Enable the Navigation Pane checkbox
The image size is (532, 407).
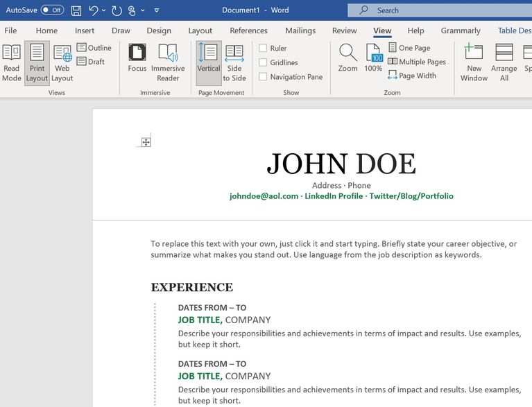tap(263, 77)
